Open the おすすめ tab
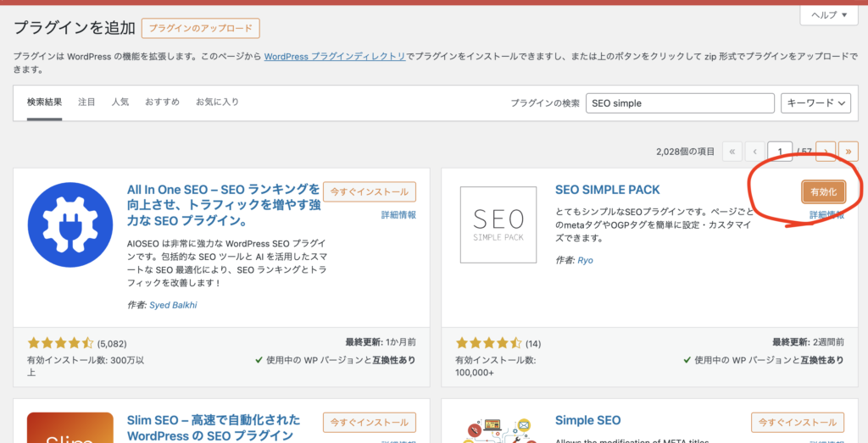 pos(162,102)
